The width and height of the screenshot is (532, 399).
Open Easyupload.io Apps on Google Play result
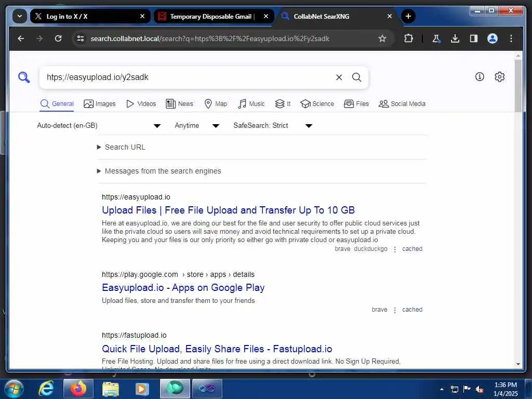(183, 288)
